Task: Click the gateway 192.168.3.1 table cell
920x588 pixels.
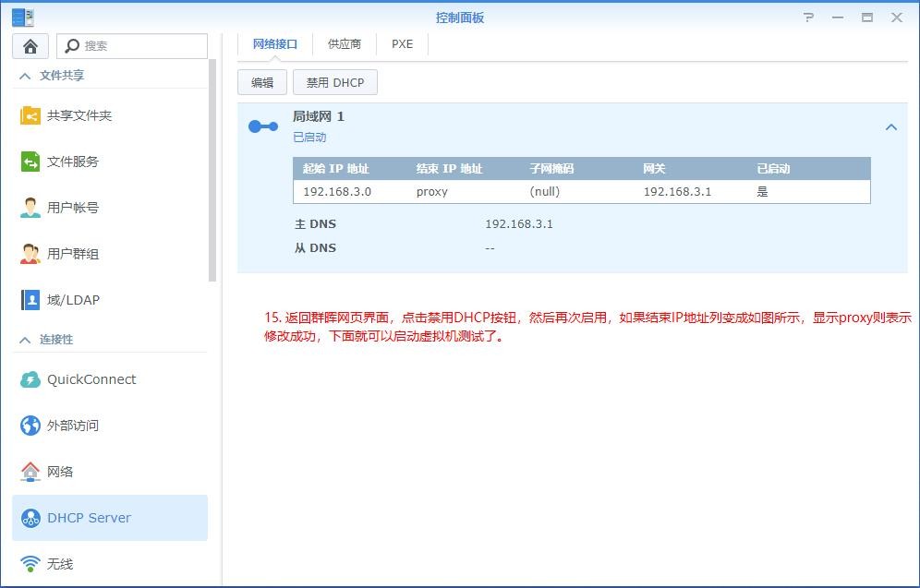Action: click(677, 192)
